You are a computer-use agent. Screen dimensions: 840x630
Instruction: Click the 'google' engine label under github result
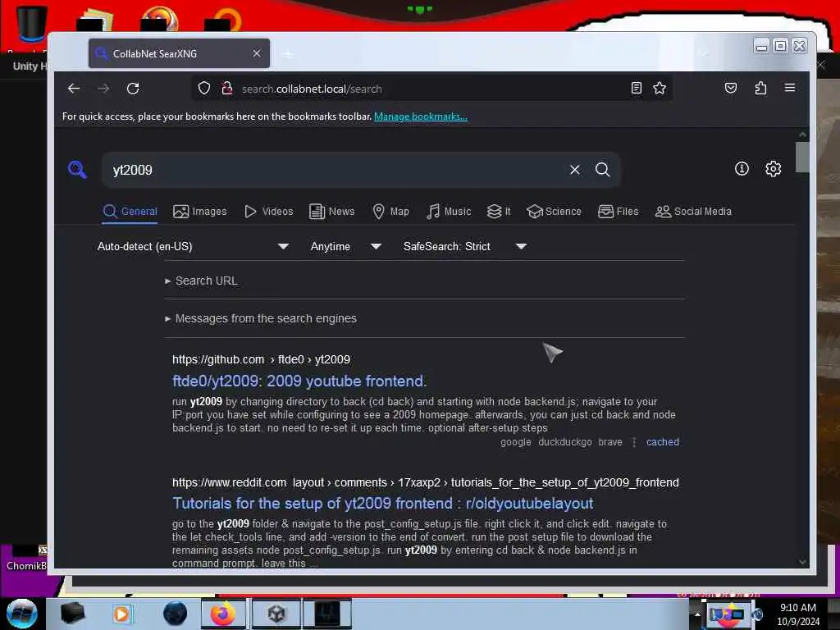click(x=515, y=442)
